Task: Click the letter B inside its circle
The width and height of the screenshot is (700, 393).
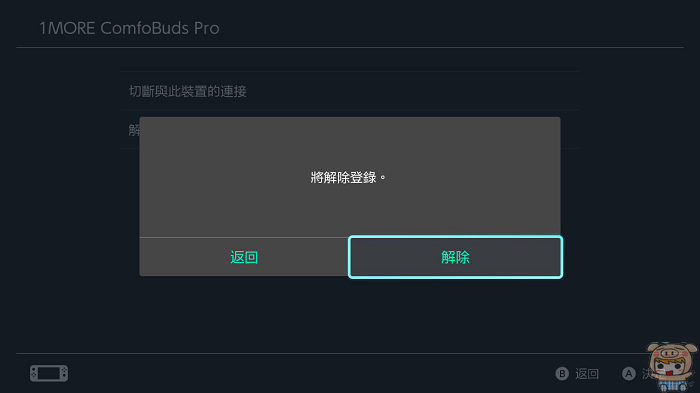Action: (x=562, y=374)
